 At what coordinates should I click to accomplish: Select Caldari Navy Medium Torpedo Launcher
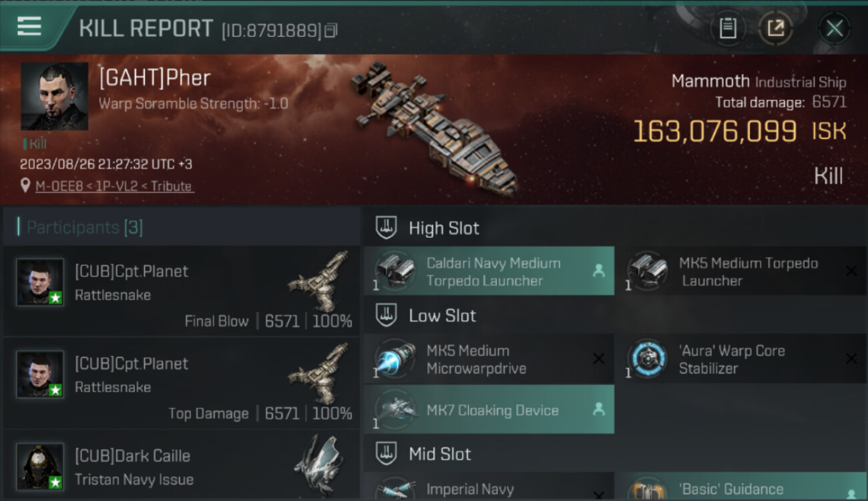(x=489, y=271)
